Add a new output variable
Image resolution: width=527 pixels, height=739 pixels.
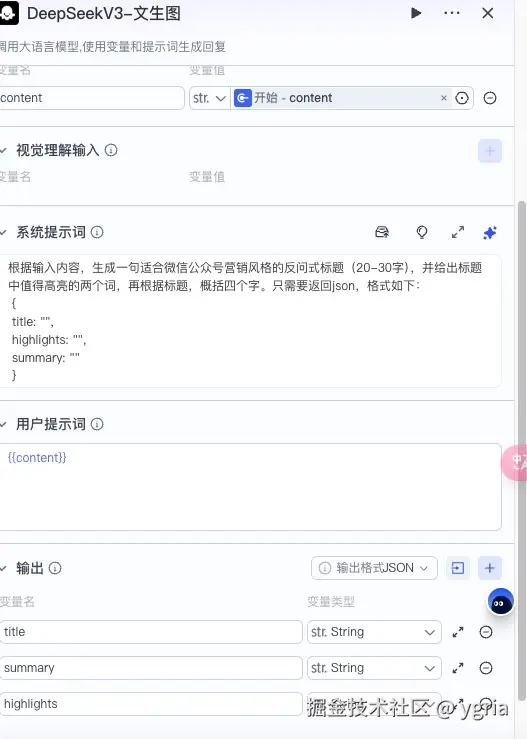point(490,568)
